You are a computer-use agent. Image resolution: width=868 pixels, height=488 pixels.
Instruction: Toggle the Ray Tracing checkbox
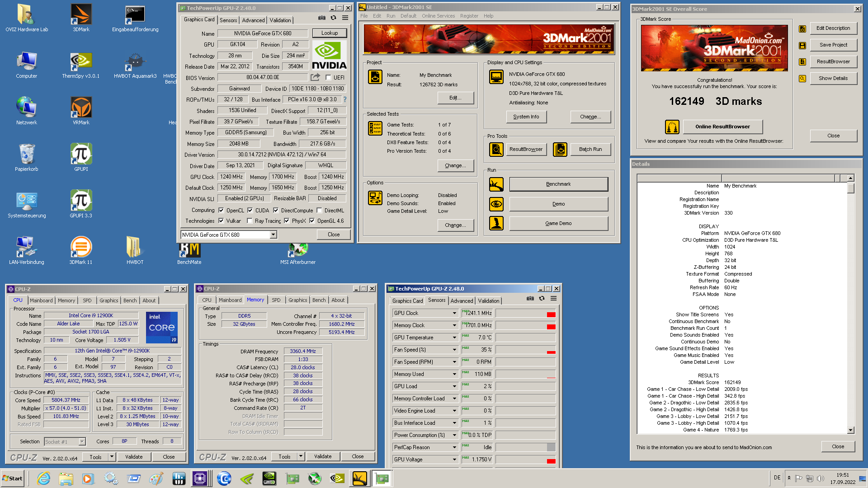250,221
